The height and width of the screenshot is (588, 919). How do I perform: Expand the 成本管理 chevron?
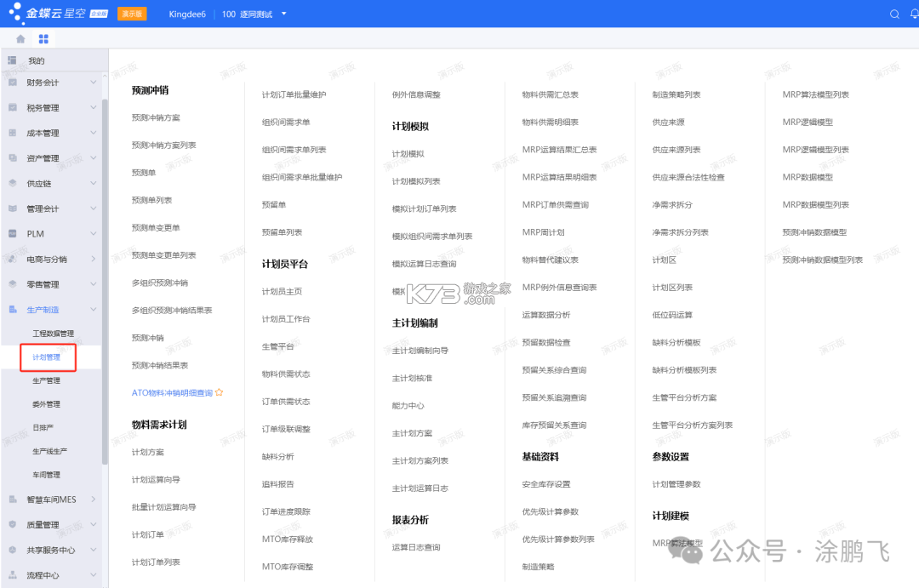[94, 133]
